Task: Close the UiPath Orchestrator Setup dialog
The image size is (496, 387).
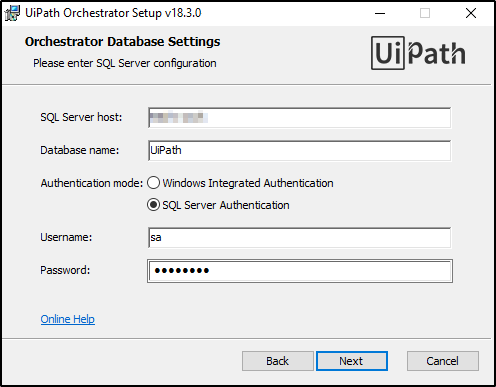Action: coord(471,13)
